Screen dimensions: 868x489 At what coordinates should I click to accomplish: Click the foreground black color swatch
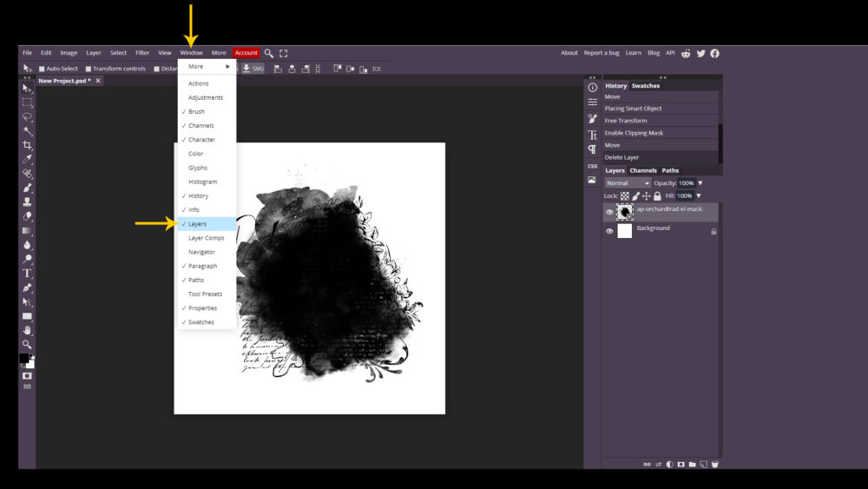point(25,360)
